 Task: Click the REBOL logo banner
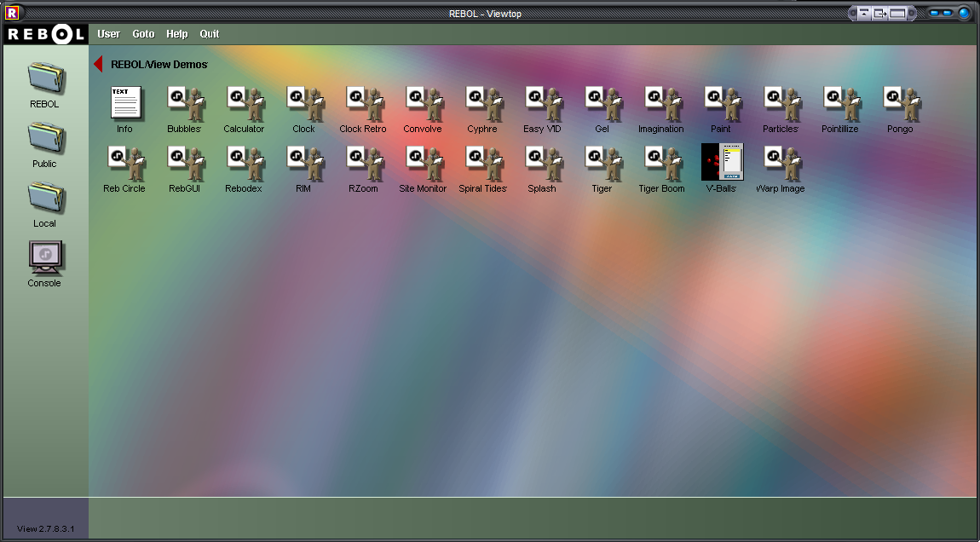[46, 34]
